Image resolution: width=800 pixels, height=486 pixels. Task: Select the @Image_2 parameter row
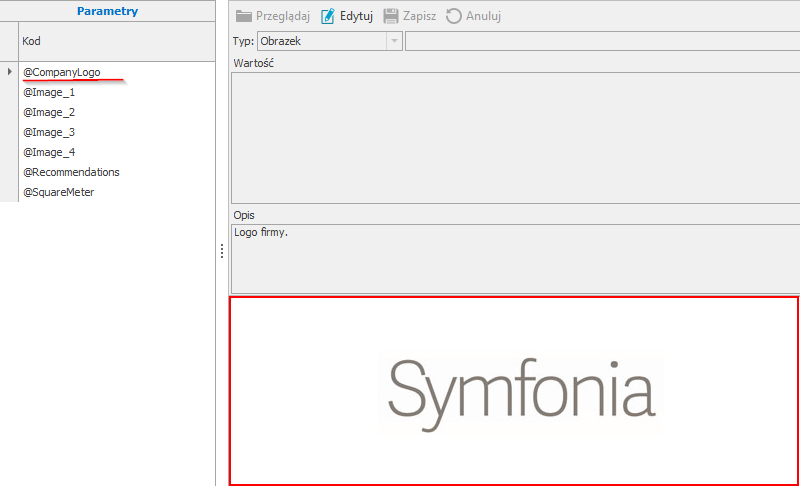[x=116, y=112]
